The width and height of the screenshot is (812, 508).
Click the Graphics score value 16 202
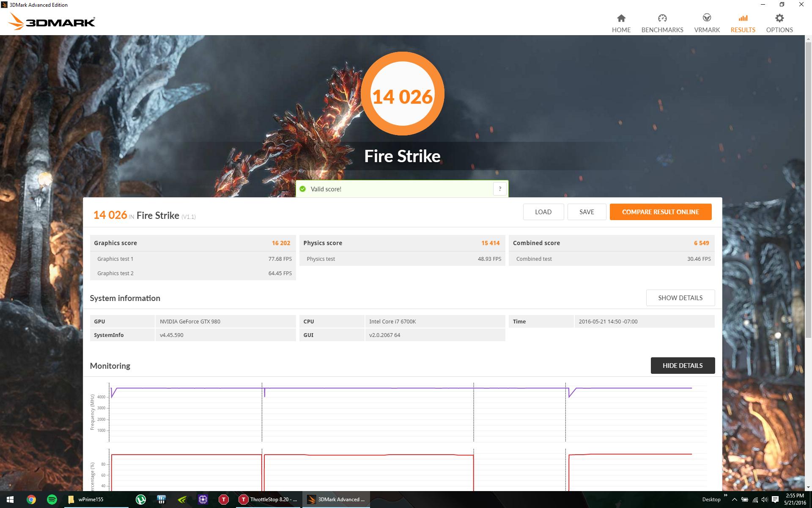pos(281,243)
